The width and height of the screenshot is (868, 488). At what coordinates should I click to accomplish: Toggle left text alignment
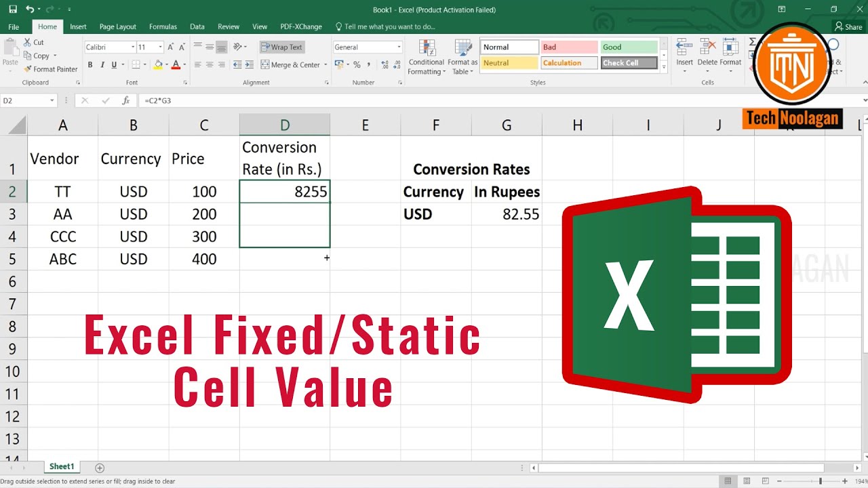pyautogui.click(x=198, y=65)
